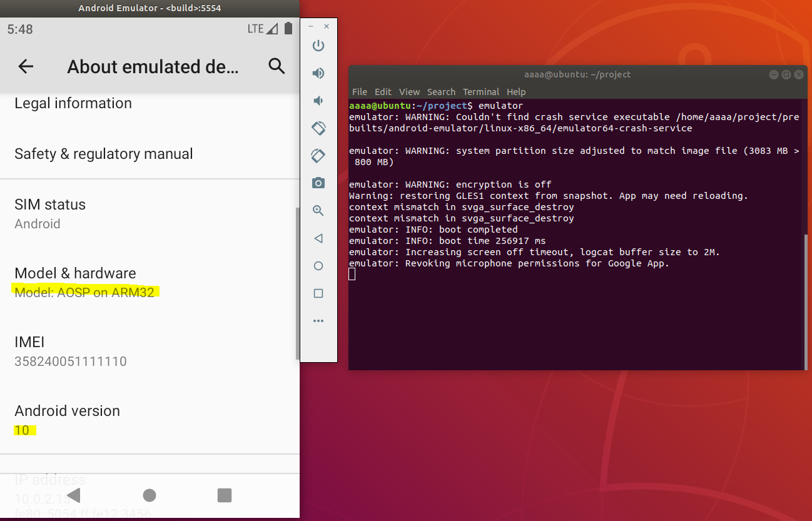The width and height of the screenshot is (812, 521).
Task: Open the terminal Edit menu
Action: [x=383, y=92]
